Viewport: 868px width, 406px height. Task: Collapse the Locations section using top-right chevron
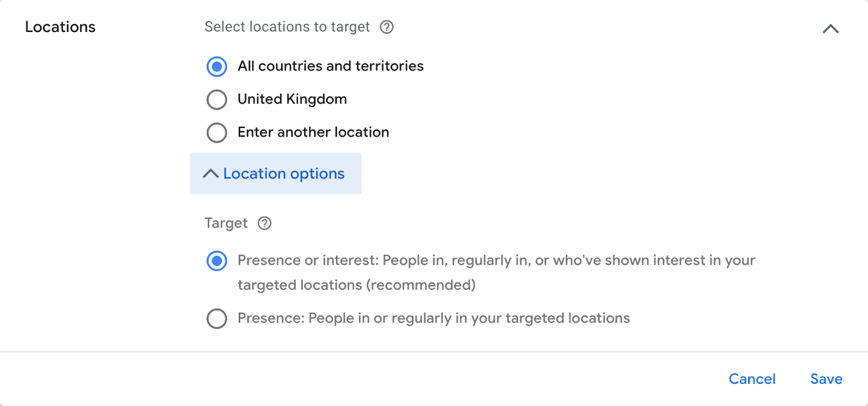(831, 29)
